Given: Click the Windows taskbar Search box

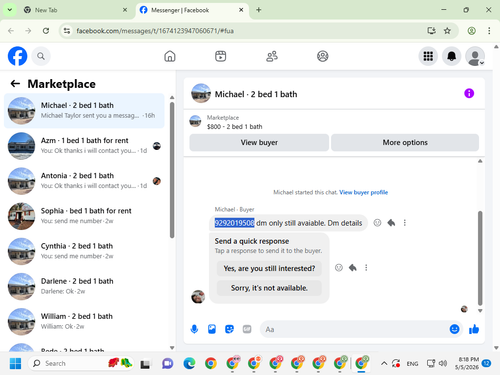Looking at the screenshot, I should [x=82, y=363].
